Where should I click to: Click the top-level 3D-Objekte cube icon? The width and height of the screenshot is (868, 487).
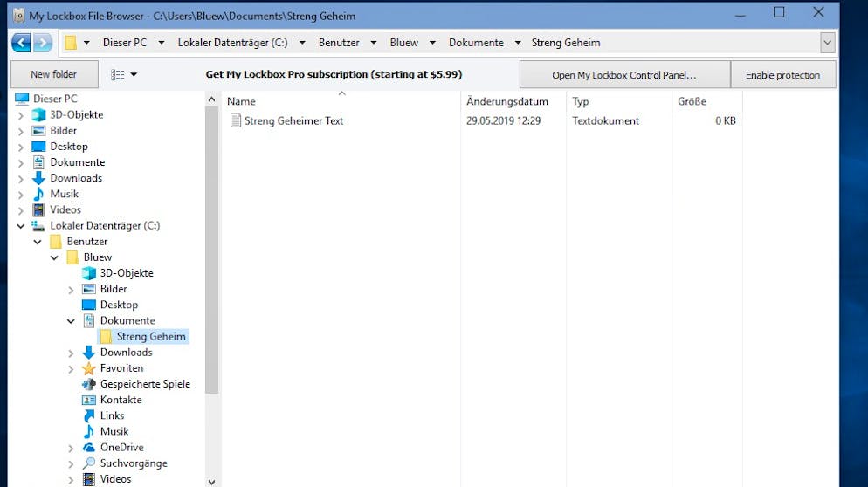click(x=38, y=114)
